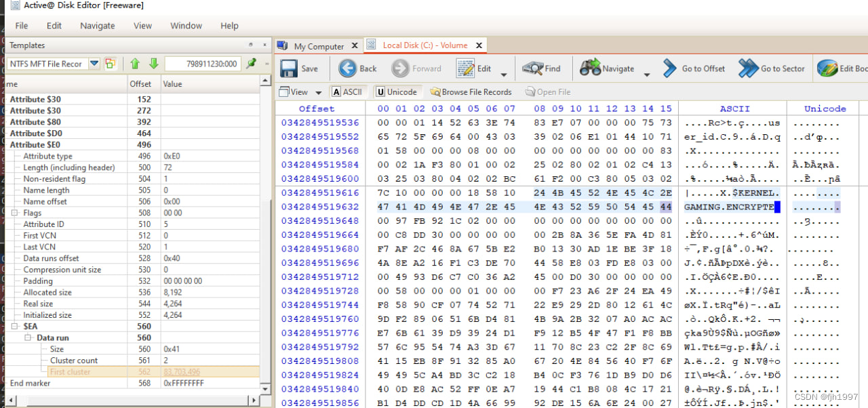Image resolution: width=868 pixels, height=408 pixels.
Task: Float the Templates panel with the undock button
Action: 251,45
